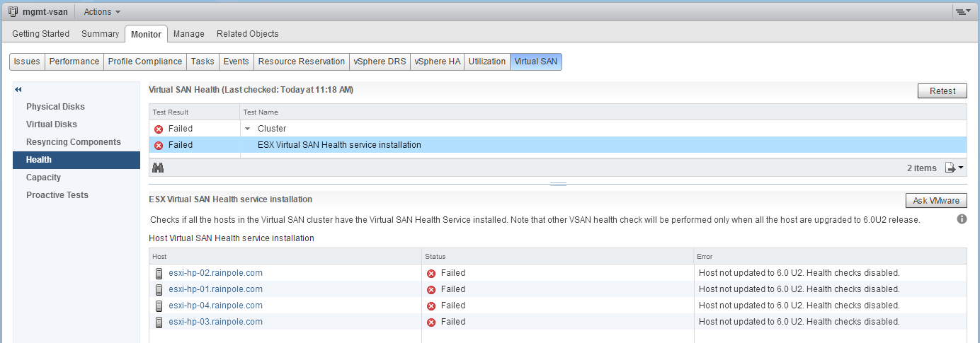Click the info icon beside description
Image resolution: width=980 pixels, height=343 pixels.
tap(962, 219)
